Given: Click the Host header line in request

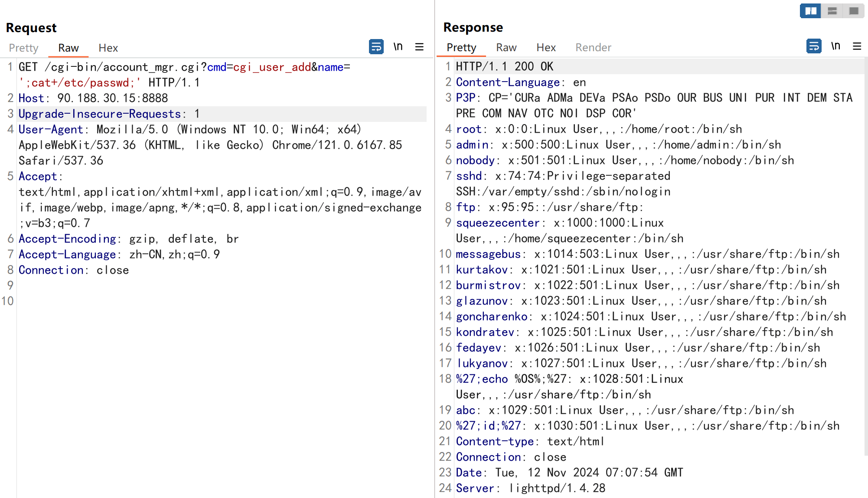Looking at the screenshot, I should pos(93,98).
